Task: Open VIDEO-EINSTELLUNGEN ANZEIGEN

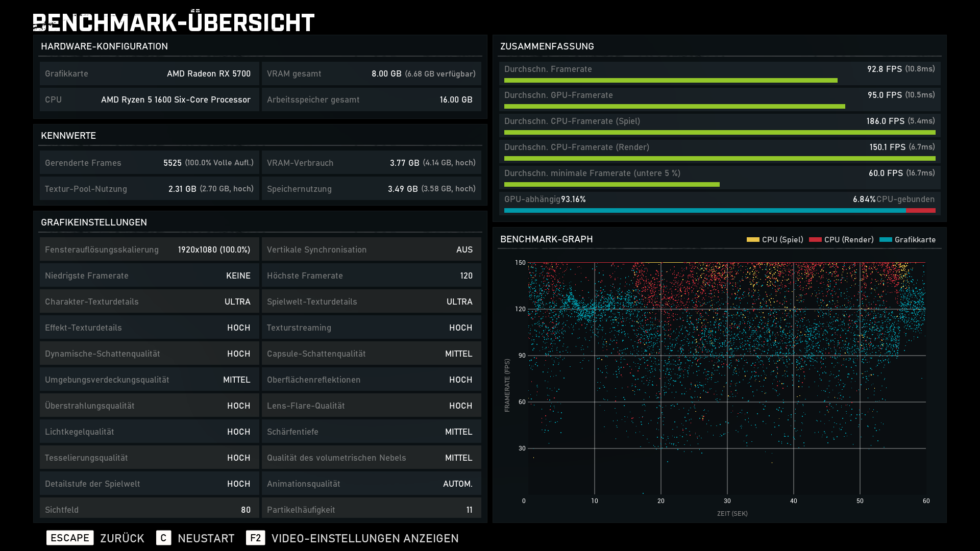Action: click(x=364, y=538)
